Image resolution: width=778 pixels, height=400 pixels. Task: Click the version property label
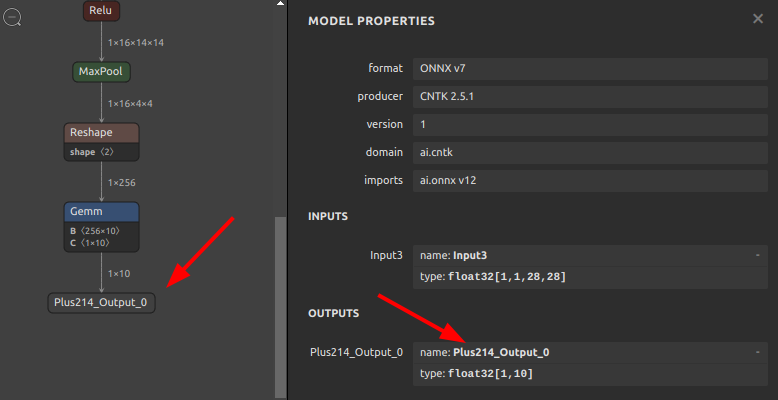pyautogui.click(x=385, y=124)
